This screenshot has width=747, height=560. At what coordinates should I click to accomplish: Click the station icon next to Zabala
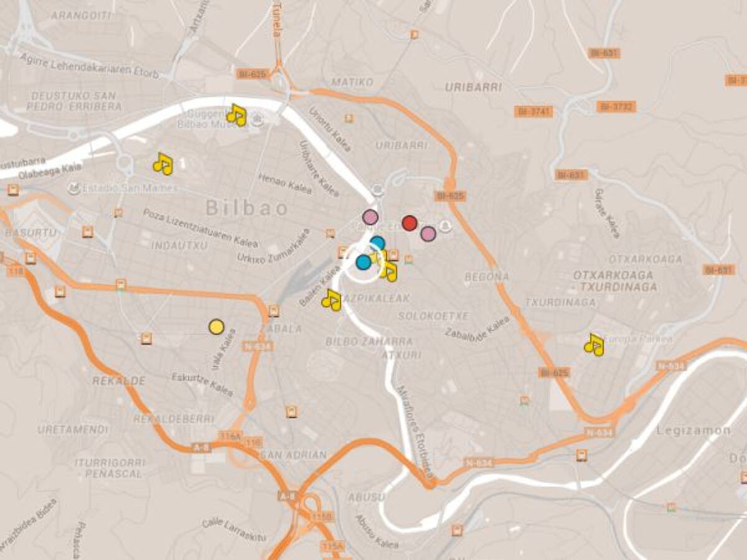(273, 311)
